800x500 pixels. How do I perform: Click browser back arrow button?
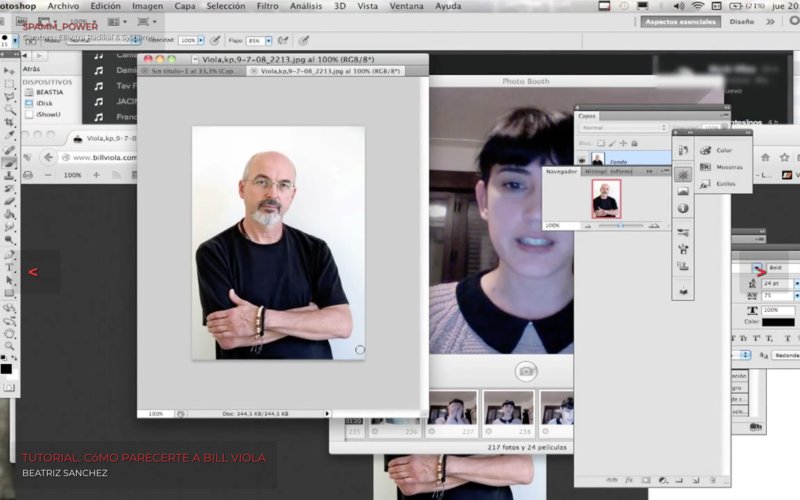[x=48, y=157]
